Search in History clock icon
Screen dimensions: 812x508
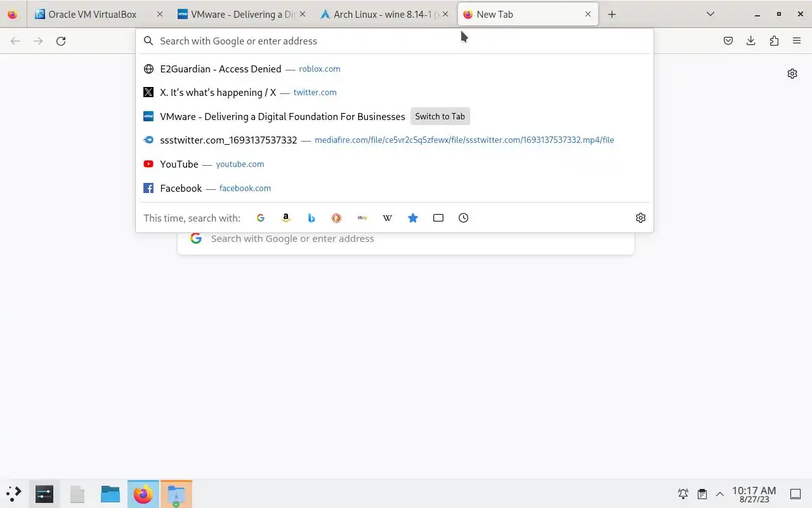coord(464,218)
